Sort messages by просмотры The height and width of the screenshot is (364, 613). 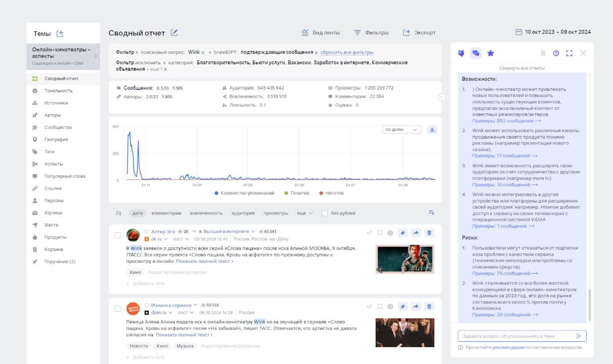276,213
